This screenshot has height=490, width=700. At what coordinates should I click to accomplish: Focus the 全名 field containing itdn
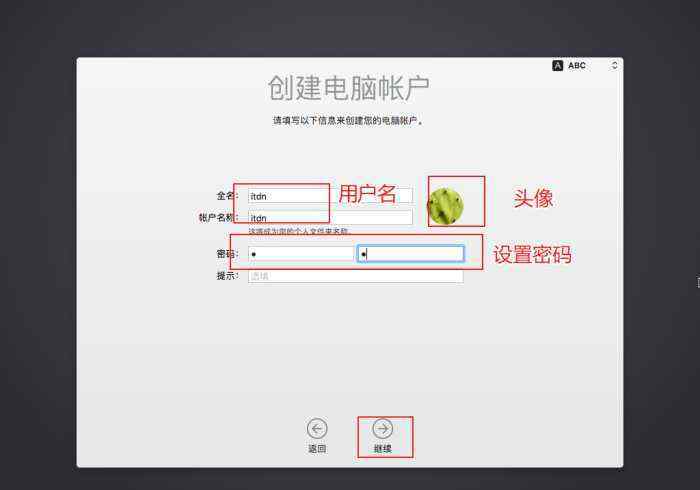pyautogui.click(x=330, y=196)
